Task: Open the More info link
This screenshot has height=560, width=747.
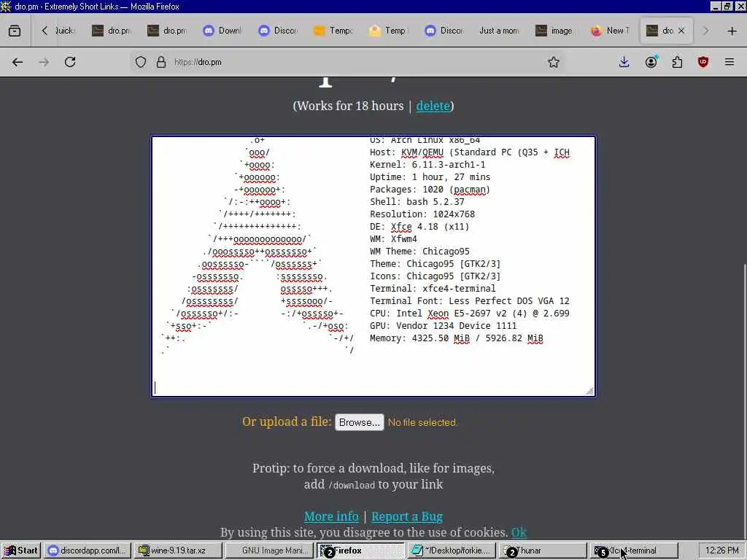Action: pos(331,516)
